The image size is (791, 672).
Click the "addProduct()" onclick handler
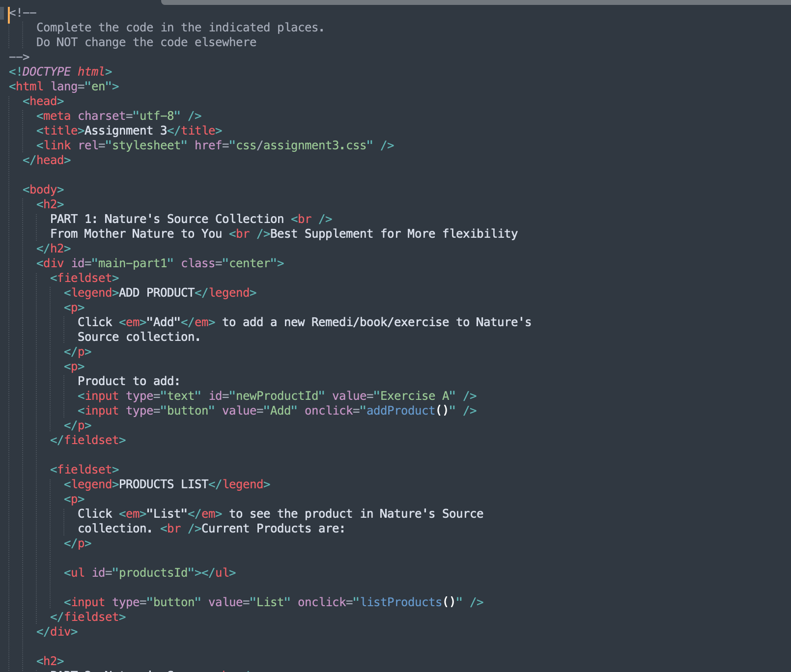coord(408,411)
